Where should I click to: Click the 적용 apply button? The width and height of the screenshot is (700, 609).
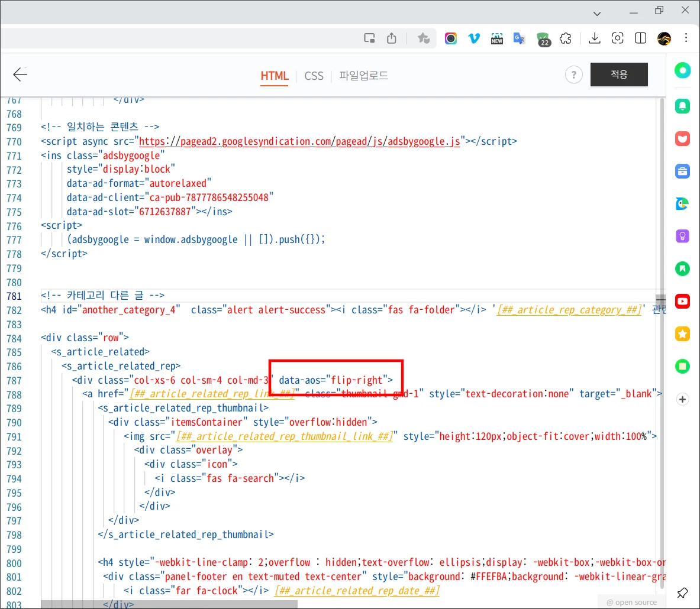click(x=619, y=74)
